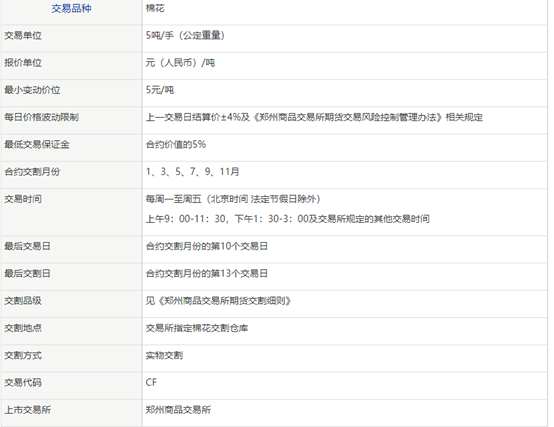
Task: Click the 最小变动价位 label
Action: tap(32, 90)
